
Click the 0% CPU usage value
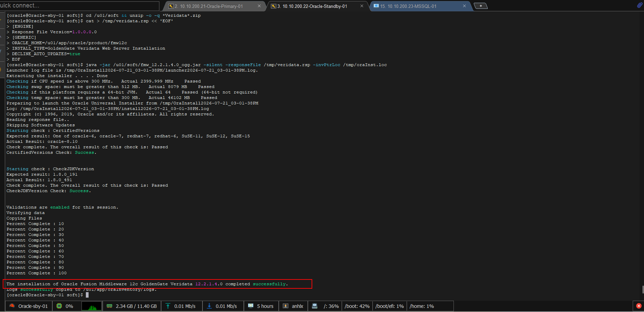pyautogui.click(x=69, y=306)
